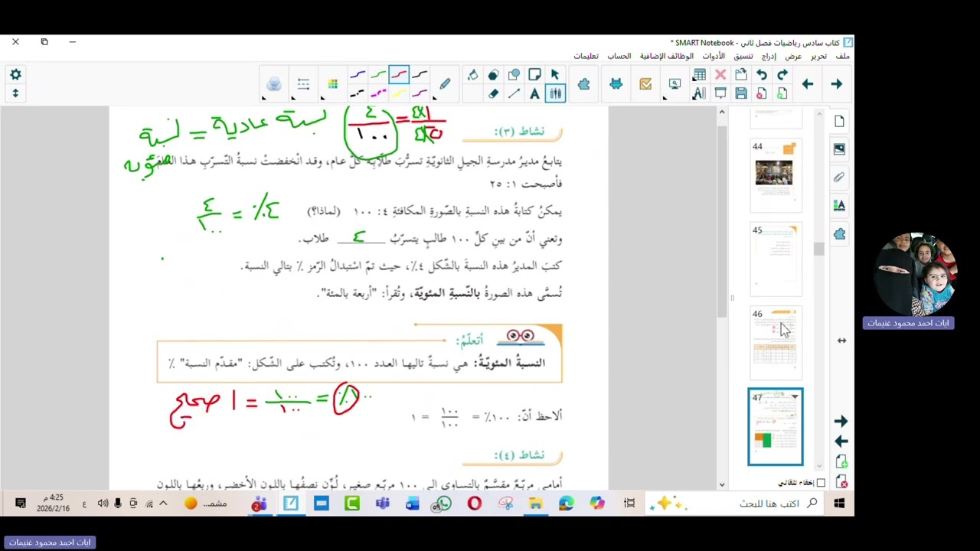Open the Add-ons puzzle icon

point(584,84)
